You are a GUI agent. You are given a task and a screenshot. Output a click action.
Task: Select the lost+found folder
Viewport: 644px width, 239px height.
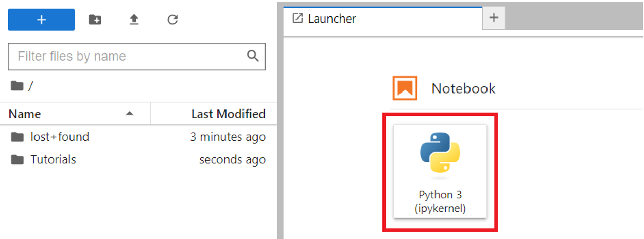click(x=138, y=137)
